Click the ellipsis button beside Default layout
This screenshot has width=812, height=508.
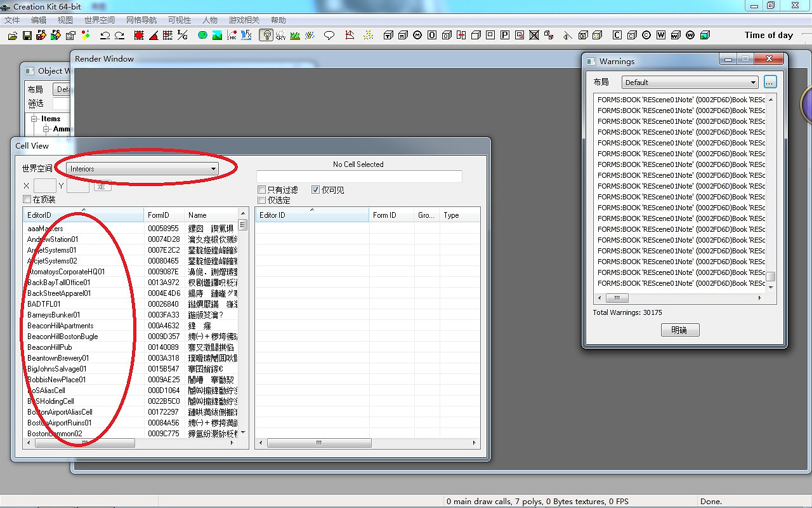pos(770,83)
